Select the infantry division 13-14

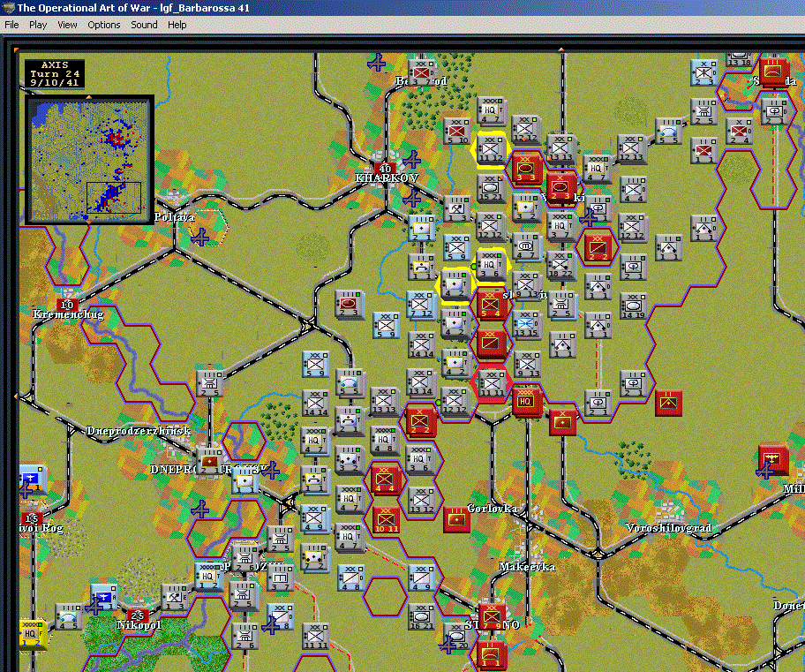420,382
